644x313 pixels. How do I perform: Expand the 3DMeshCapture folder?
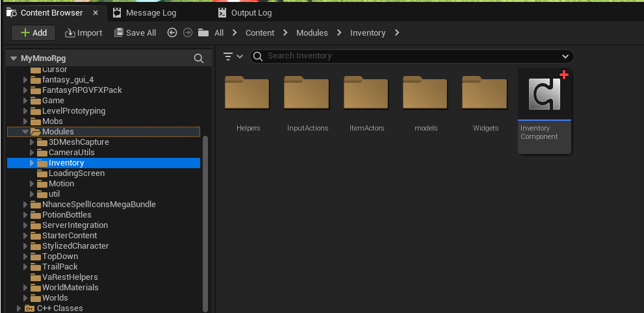point(32,142)
